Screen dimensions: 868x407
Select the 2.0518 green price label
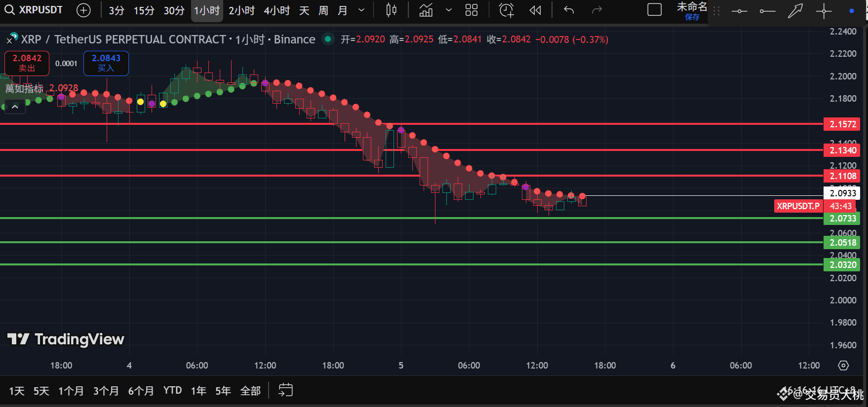coord(842,243)
